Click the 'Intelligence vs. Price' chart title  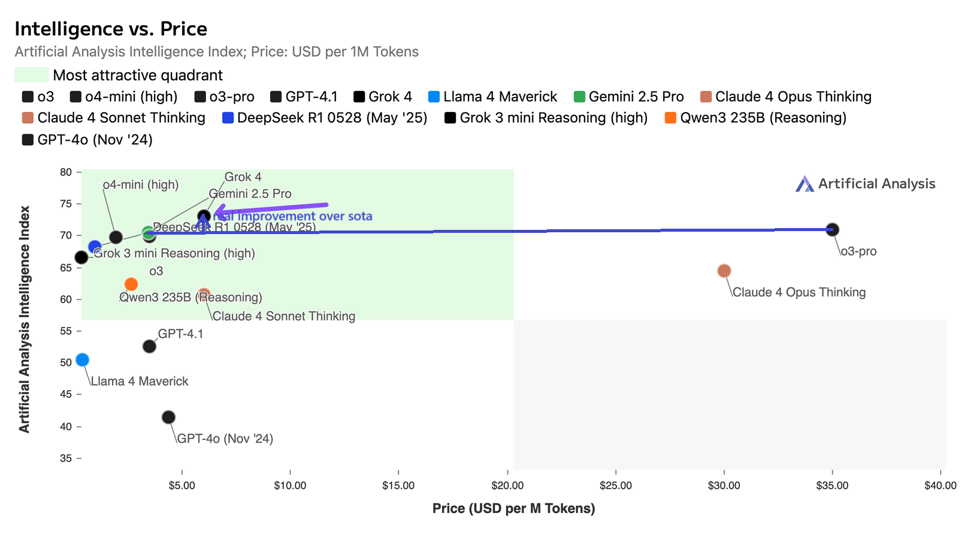point(111,29)
